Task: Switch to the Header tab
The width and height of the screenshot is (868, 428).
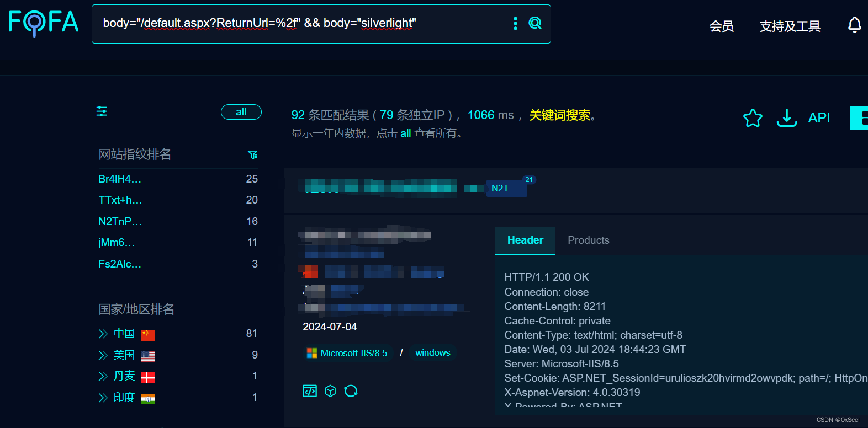Action: click(x=525, y=240)
